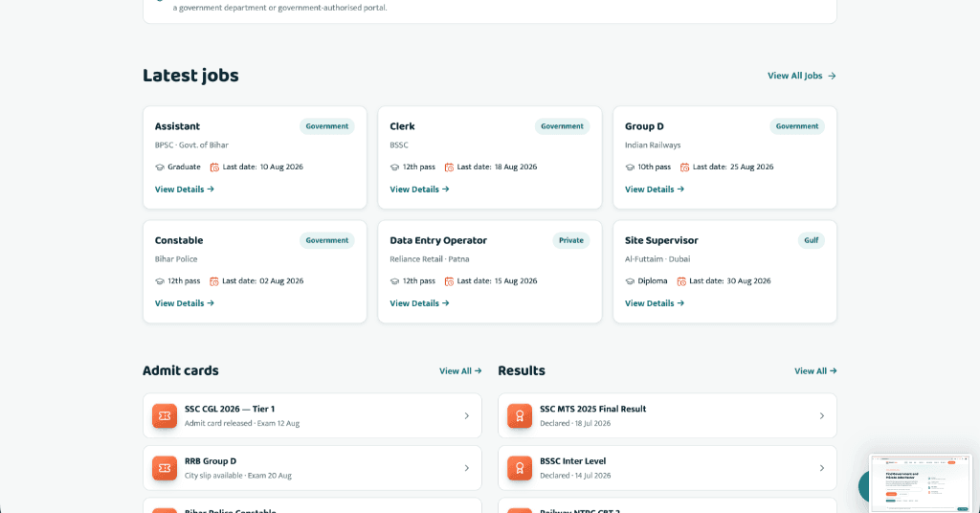View Details for Clerk job
The height and width of the screenshot is (513, 980).
pos(419,190)
